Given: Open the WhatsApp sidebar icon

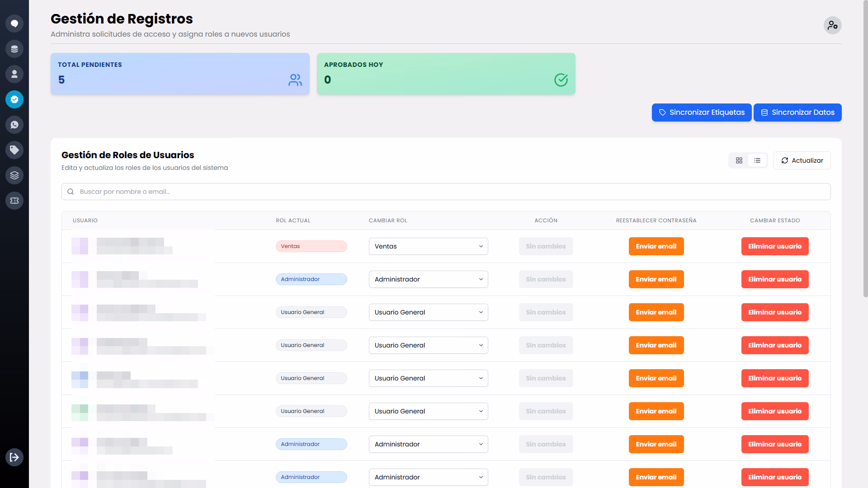Looking at the screenshot, I should coord(14,125).
